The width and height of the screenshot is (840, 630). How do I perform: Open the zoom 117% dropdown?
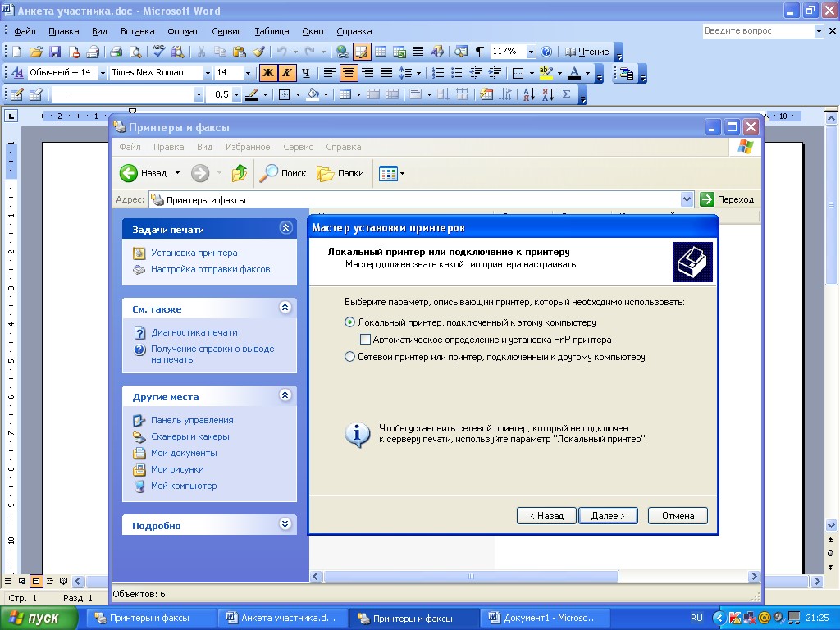[531, 52]
